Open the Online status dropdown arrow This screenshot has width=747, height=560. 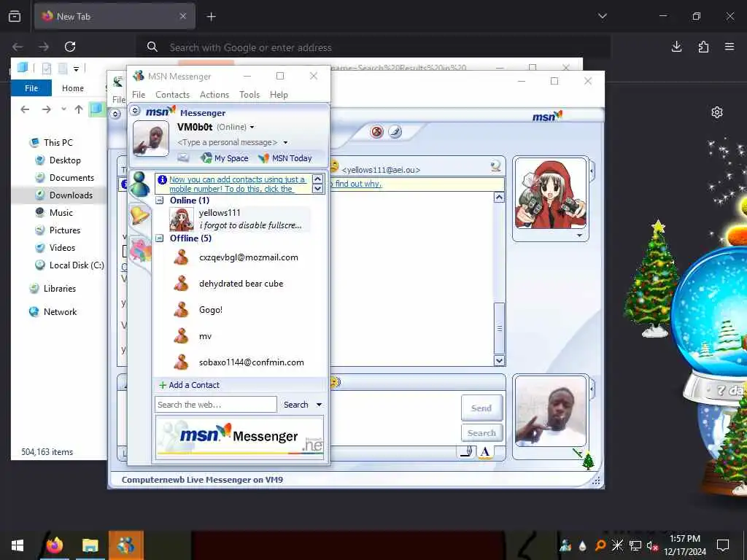click(x=252, y=127)
